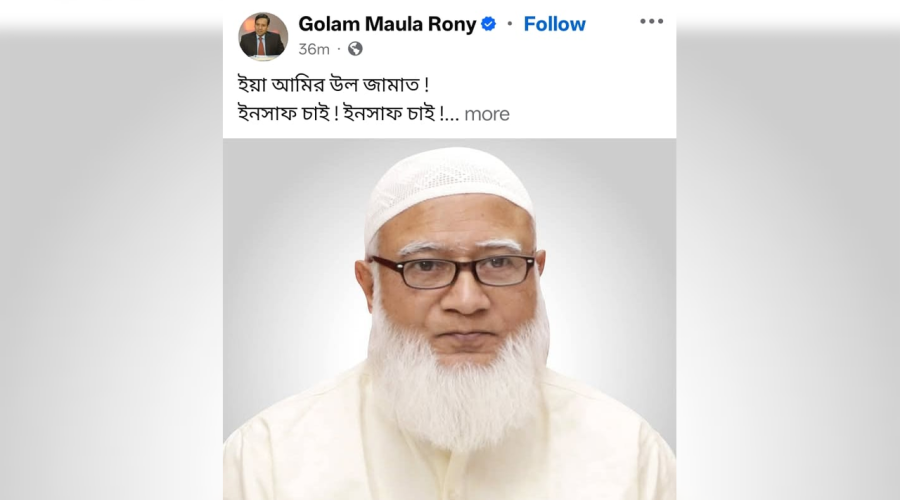This screenshot has height=500, width=900.
Task: Open the three-dot post options menu
Action: (651, 21)
